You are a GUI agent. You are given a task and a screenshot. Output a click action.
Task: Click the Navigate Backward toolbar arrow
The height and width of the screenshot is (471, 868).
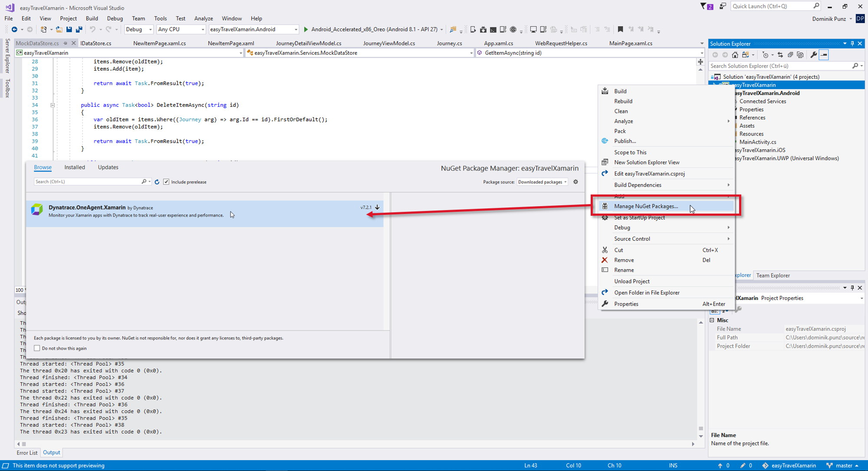[x=14, y=30]
